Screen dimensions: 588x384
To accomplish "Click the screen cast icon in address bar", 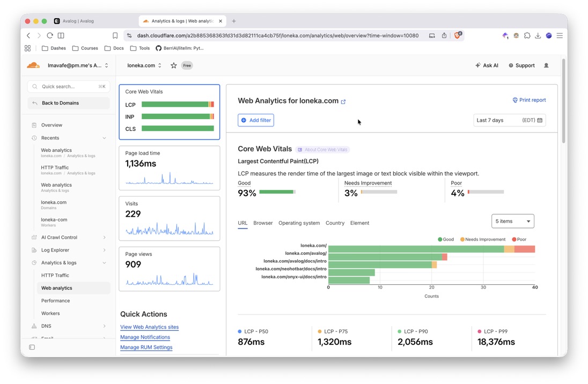I will 432,35.
